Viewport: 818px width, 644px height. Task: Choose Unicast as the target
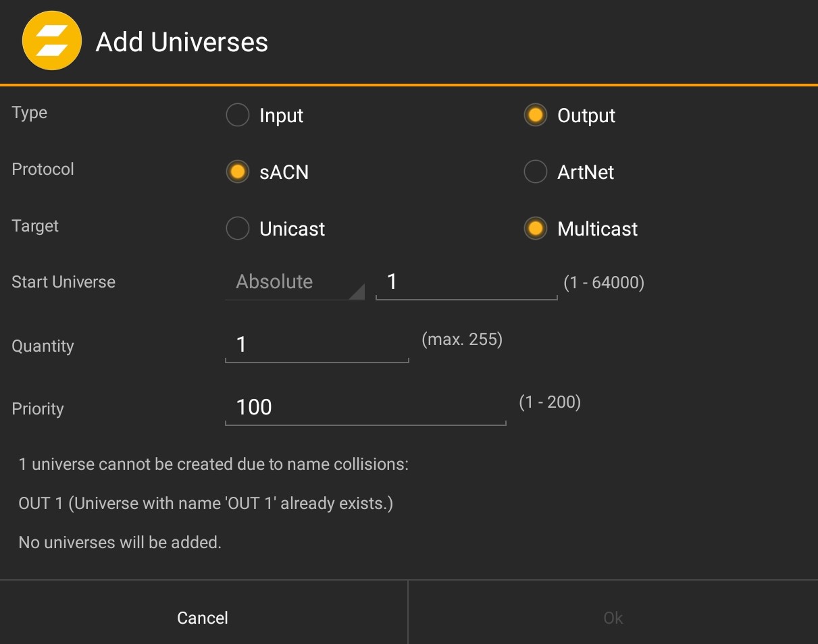click(237, 228)
